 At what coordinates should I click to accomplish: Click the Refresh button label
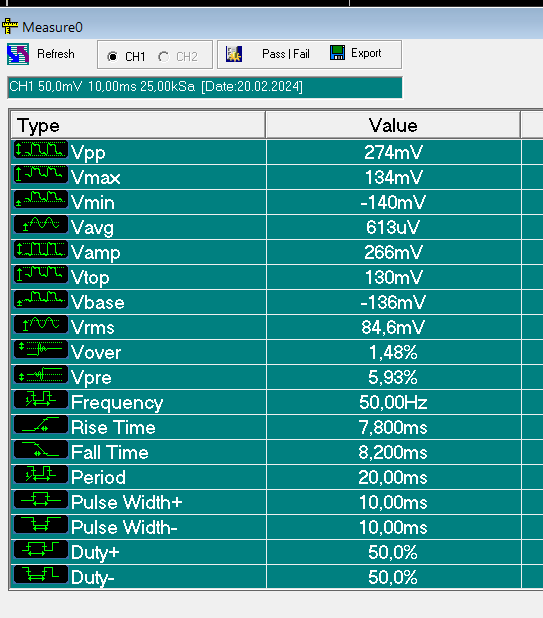[x=56, y=54]
